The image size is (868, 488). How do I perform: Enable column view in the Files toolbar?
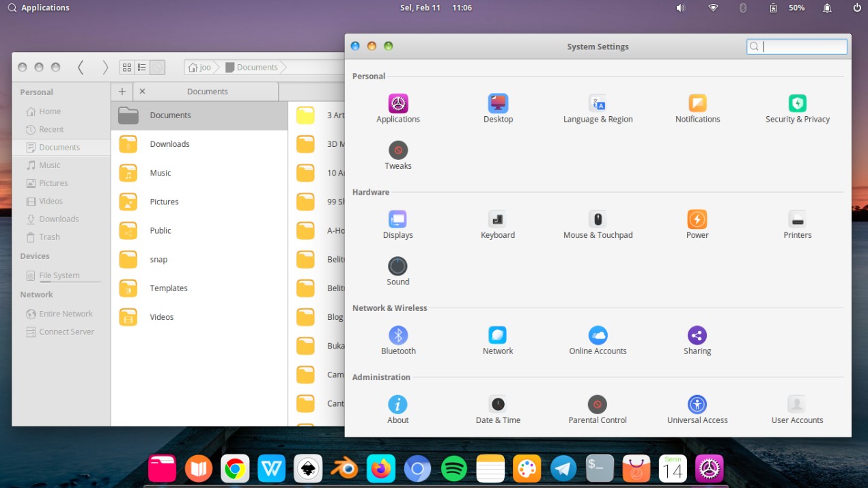(x=156, y=67)
